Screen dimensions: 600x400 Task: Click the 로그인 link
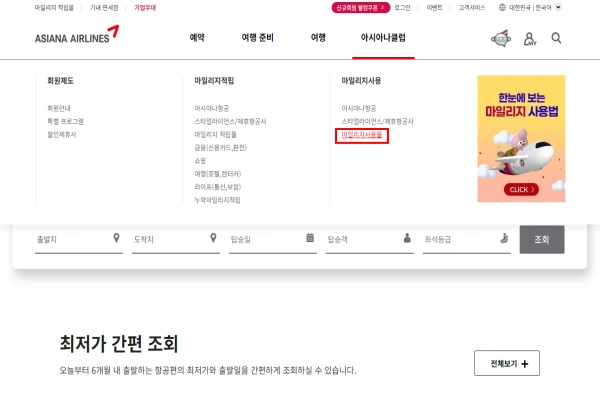402,8
